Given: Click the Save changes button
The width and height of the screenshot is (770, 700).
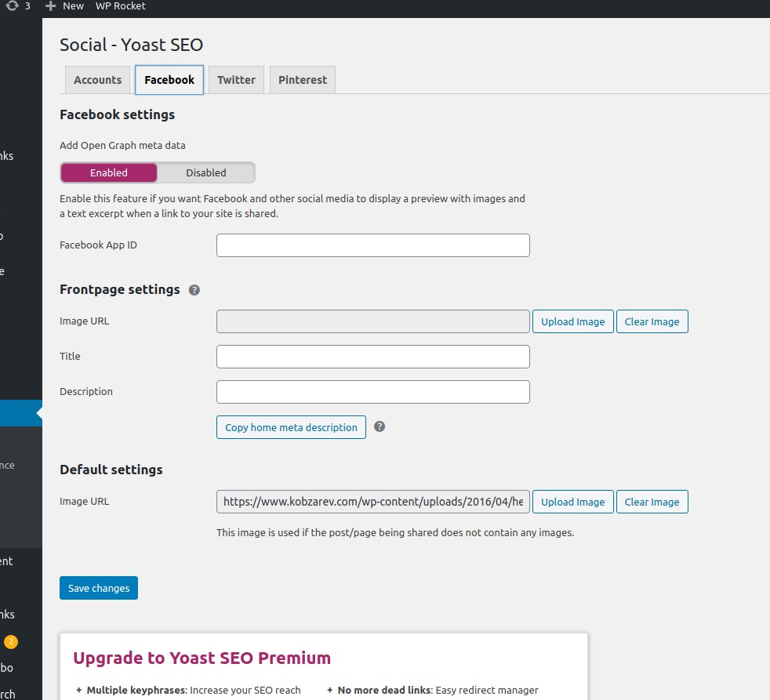Looking at the screenshot, I should point(99,588).
